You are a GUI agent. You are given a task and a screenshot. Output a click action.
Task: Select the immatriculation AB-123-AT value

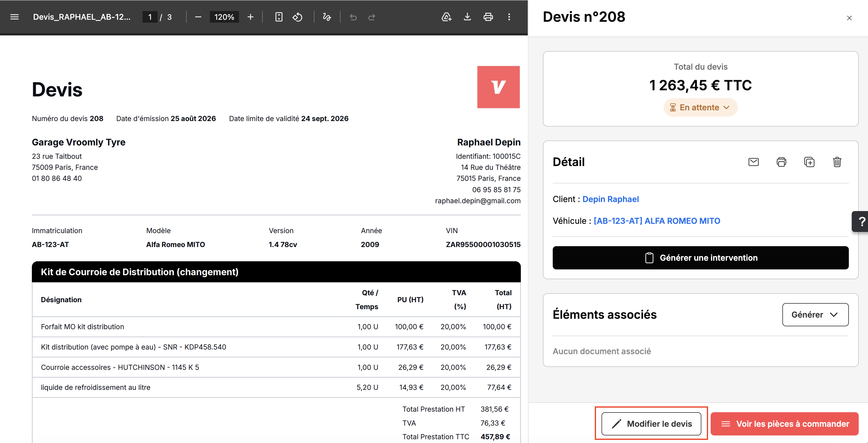[50, 244]
